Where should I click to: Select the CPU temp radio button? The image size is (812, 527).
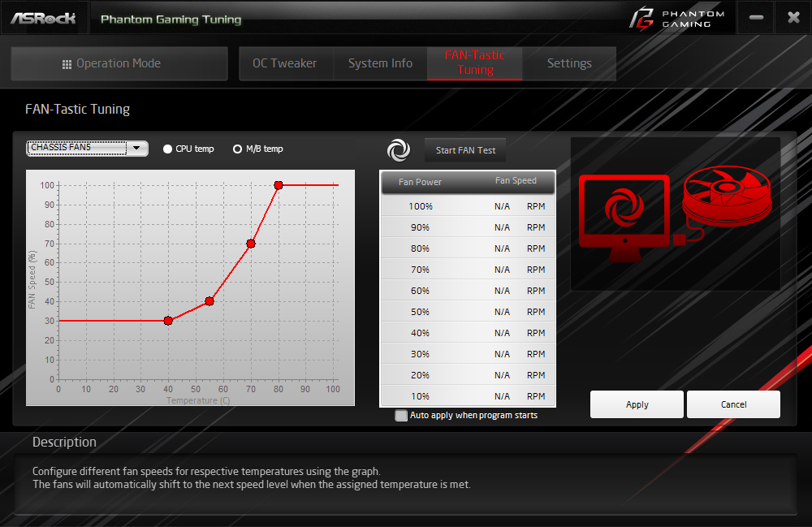point(167,149)
